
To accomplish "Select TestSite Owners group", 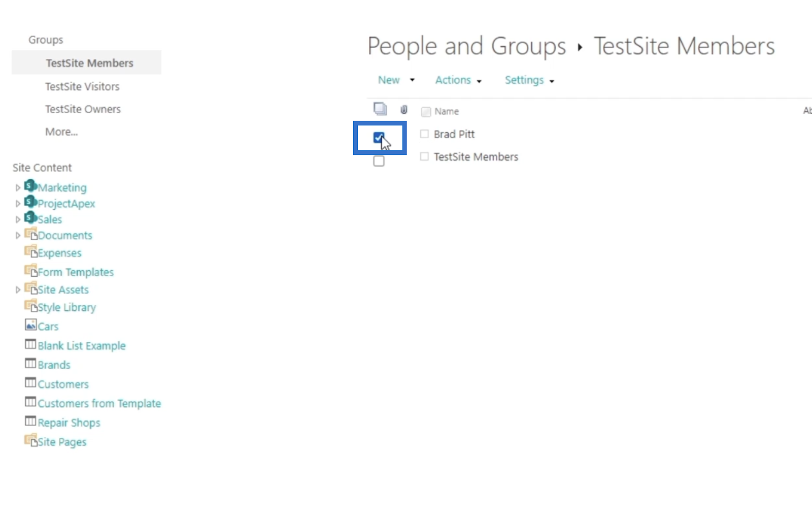I will tap(83, 109).
